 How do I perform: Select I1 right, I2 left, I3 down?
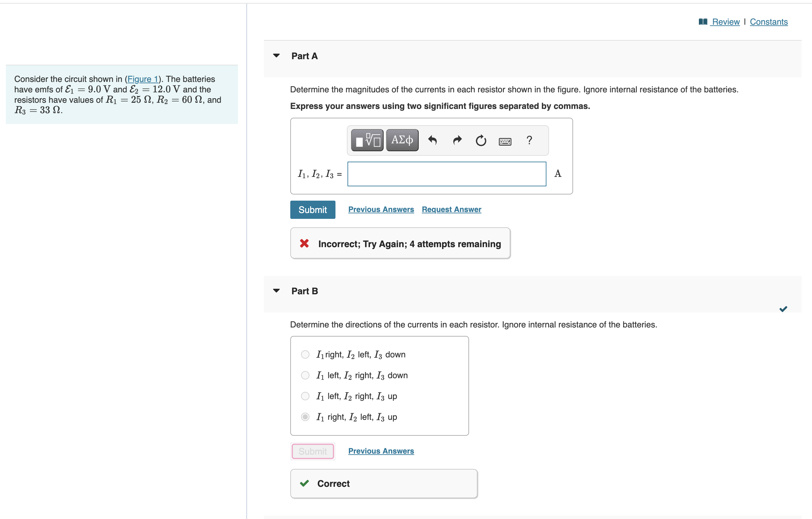(x=305, y=354)
